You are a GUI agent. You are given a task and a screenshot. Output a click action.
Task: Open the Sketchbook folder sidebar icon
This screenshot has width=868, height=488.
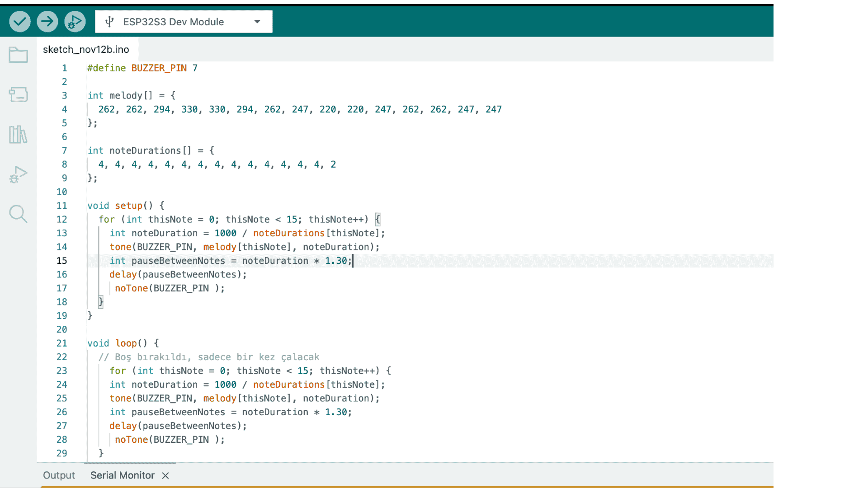[x=19, y=55]
